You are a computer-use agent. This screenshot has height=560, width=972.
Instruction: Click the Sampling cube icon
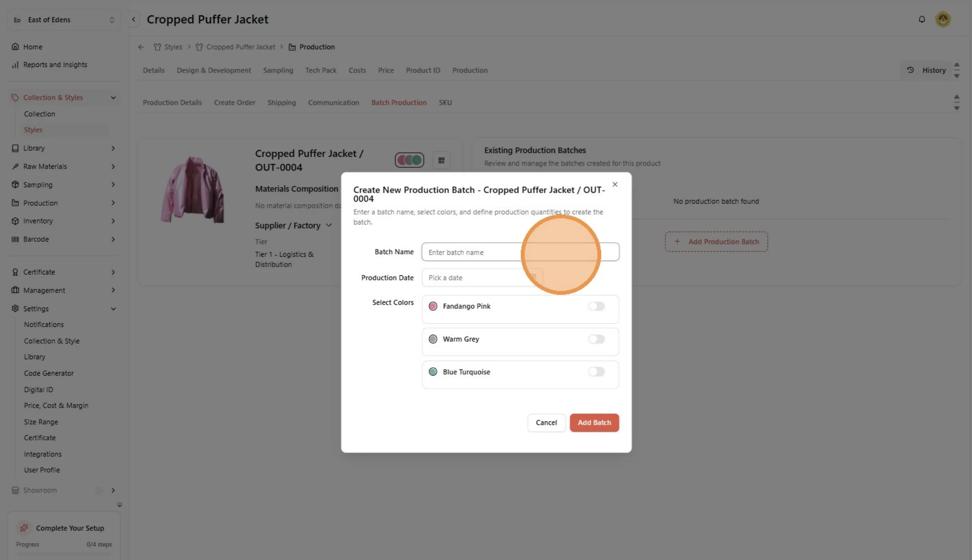(15, 185)
